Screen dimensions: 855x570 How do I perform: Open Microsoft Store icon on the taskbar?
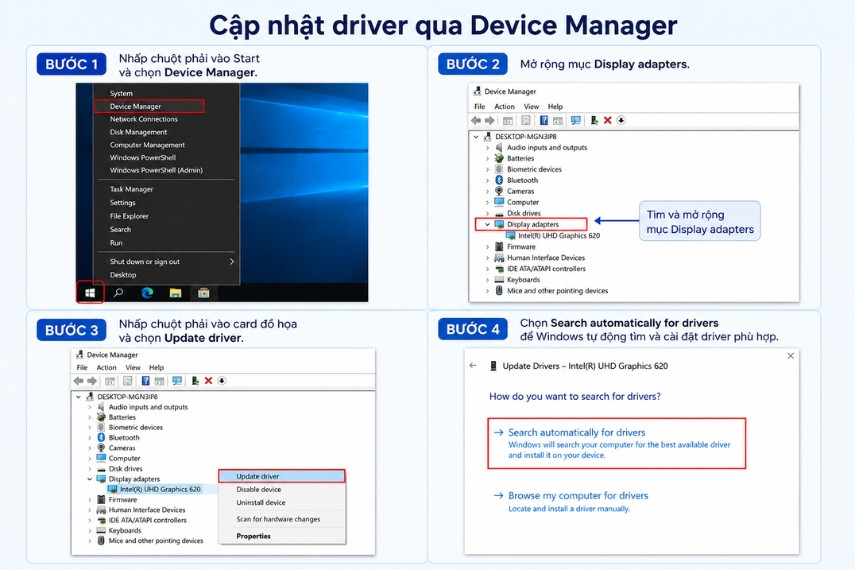point(203,293)
